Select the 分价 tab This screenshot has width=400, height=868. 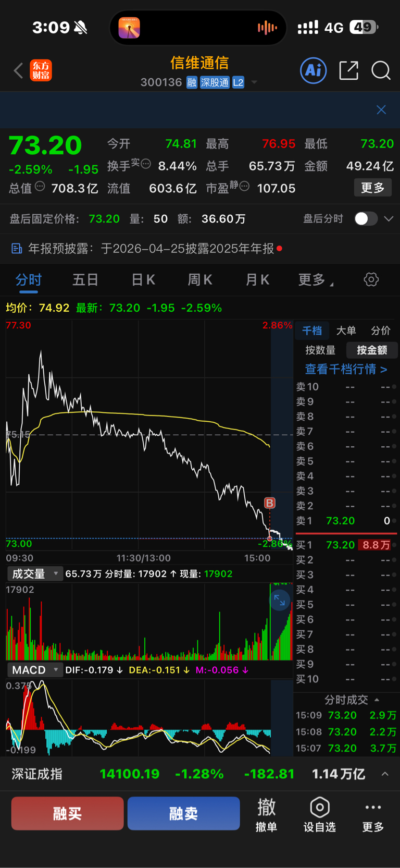coord(381,331)
